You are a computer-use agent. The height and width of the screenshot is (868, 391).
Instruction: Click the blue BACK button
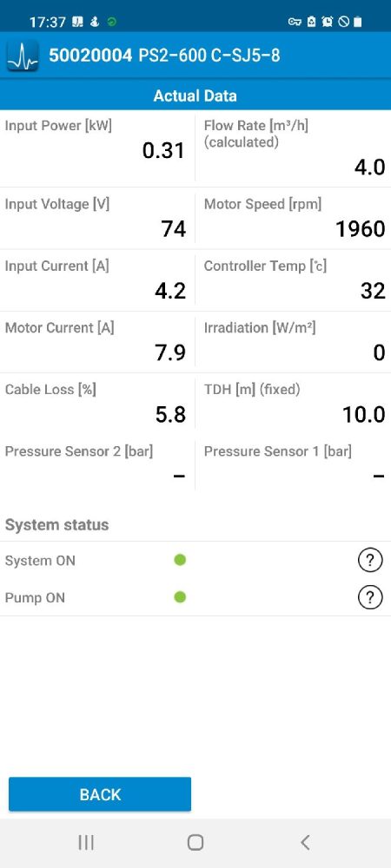pos(100,794)
